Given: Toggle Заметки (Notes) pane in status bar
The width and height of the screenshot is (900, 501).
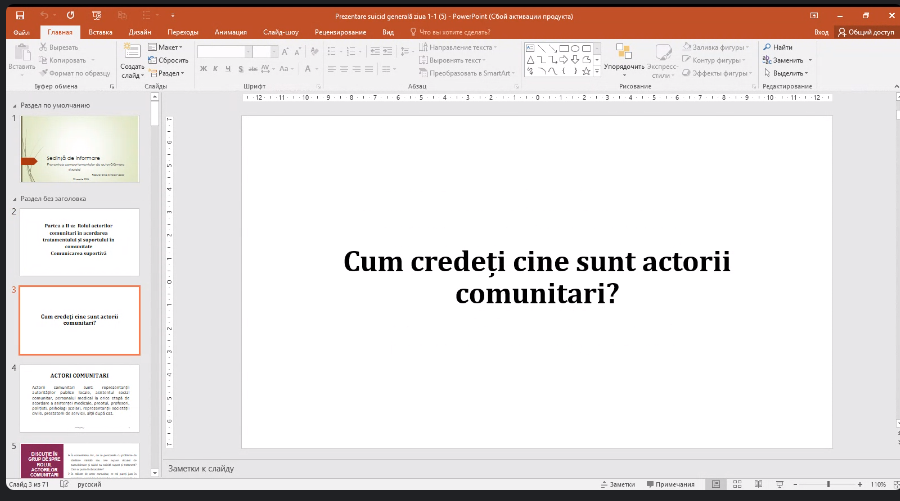Looking at the screenshot, I should click(617, 484).
